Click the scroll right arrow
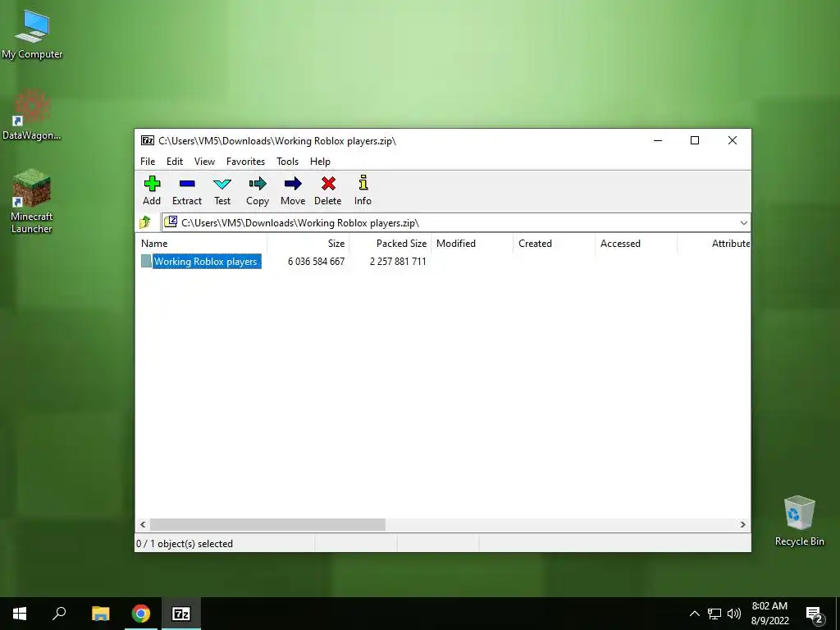The image size is (840, 630). point(743,524)
